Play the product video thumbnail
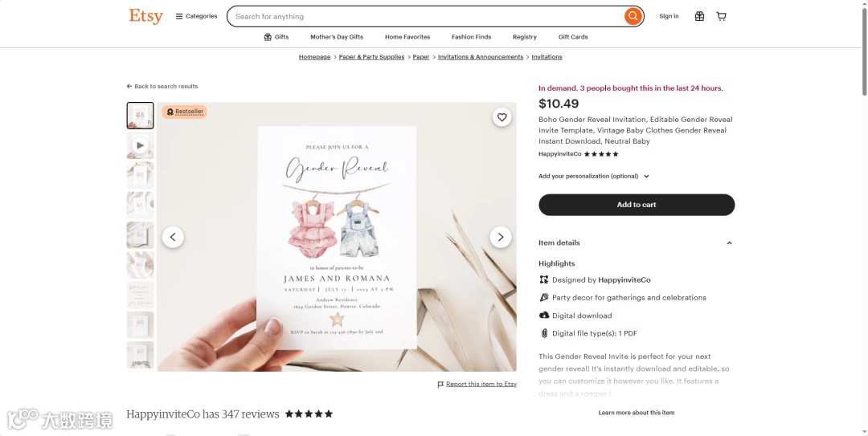 click(x=140, y=145)
